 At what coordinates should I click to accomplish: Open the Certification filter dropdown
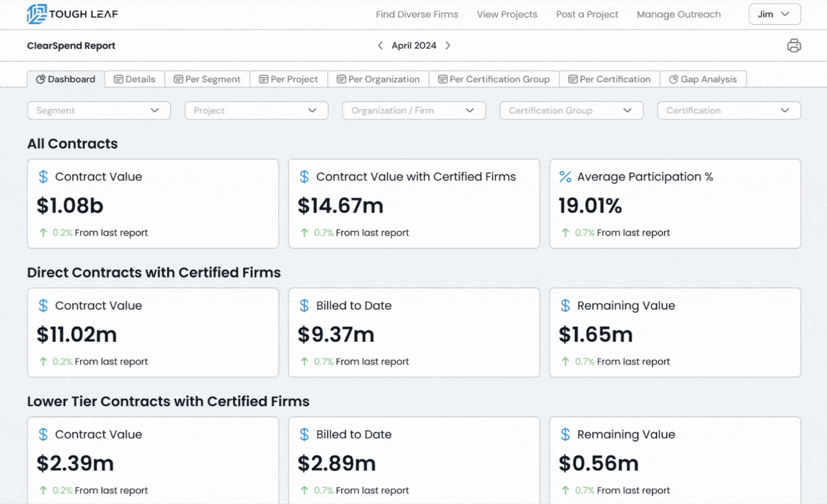(729, 110)
